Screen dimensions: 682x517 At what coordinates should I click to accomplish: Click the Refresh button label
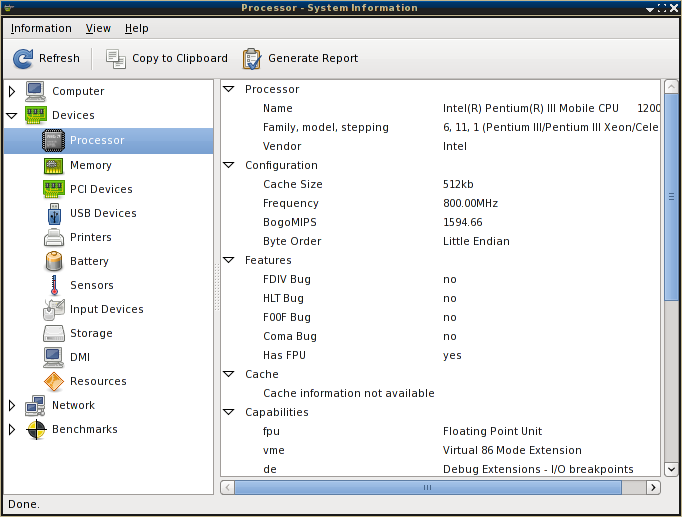tap(59, 58)
